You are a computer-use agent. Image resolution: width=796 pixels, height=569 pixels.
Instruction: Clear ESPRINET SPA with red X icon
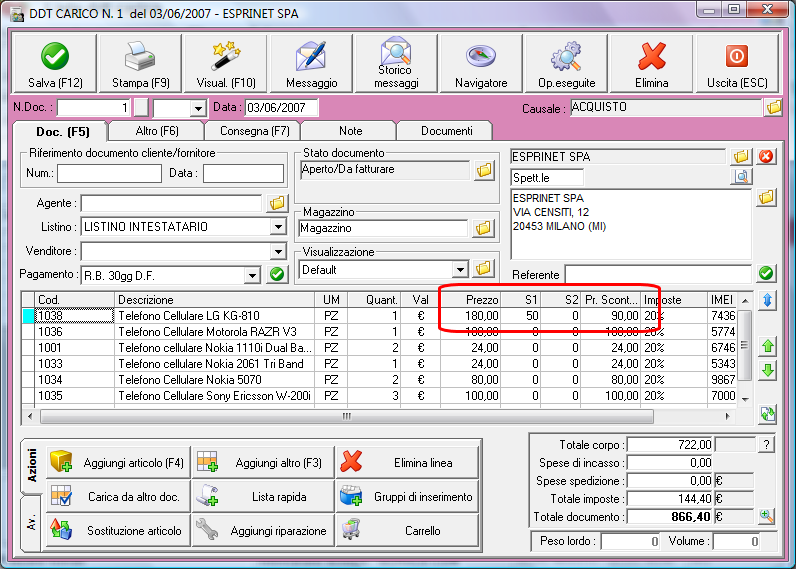pyautogui.click(x=766, y=156)
